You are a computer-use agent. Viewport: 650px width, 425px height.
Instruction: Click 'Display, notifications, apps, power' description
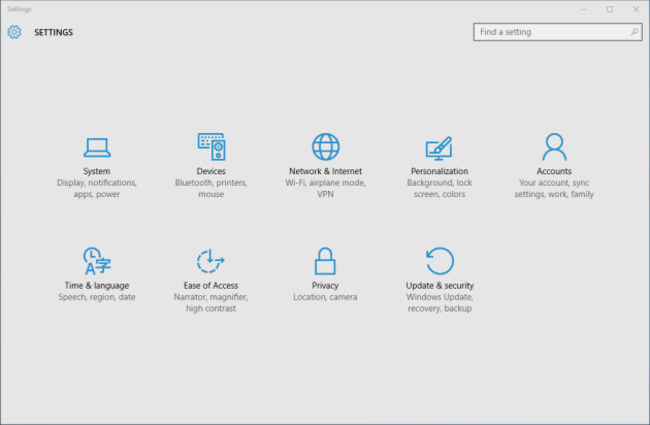pyautogui.click(x=97, y=189)
